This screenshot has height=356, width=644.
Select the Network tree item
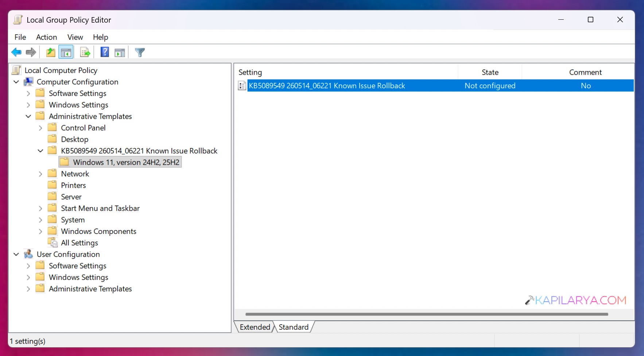click(75, 174)
